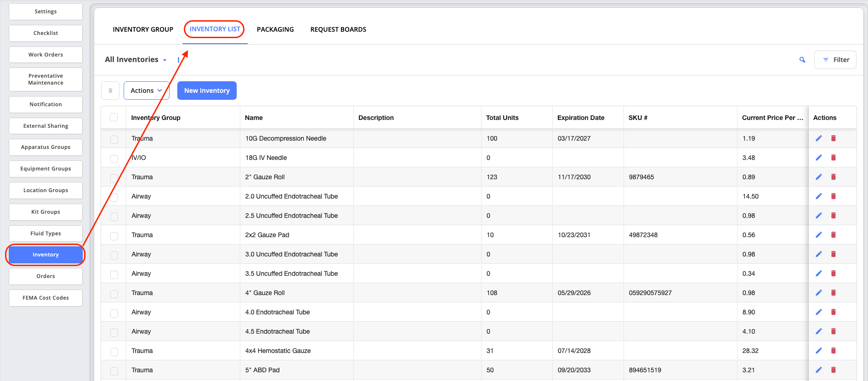Edit the 2x2 Gauze Pad item
Viewport: 868px width, 381px height.
pyautogui.click(x=819, y=235)
